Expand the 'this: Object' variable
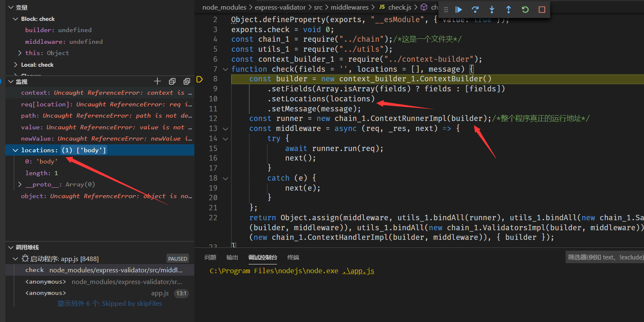This screenshot has height=322, width=644. pos(20,53)
